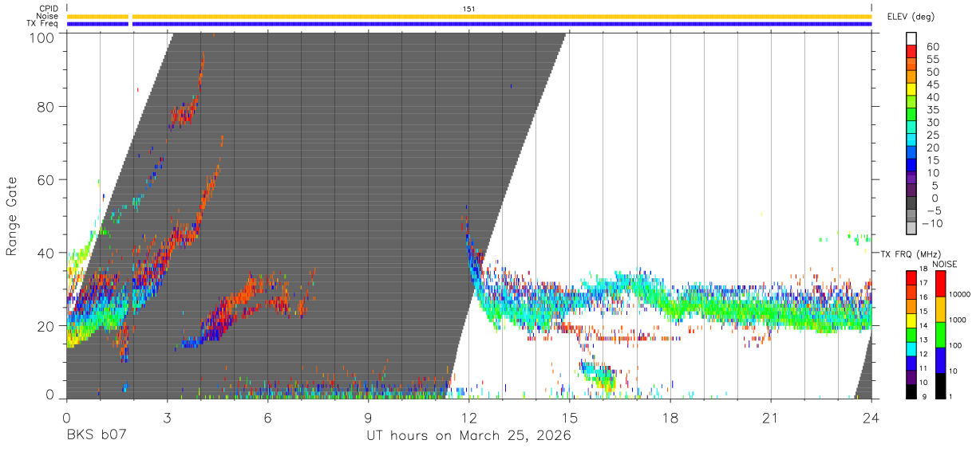Select light gray bottom segment of ELEV bar
Viewport: 980px width, 452px height.
pyautogui.click(x=911, y=229)
